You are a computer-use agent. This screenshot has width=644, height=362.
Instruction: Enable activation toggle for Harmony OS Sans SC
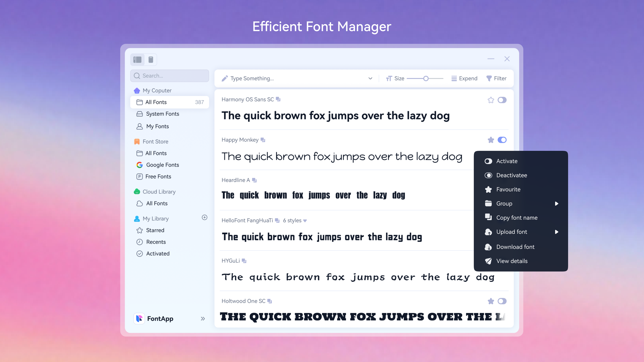point(502,100)
